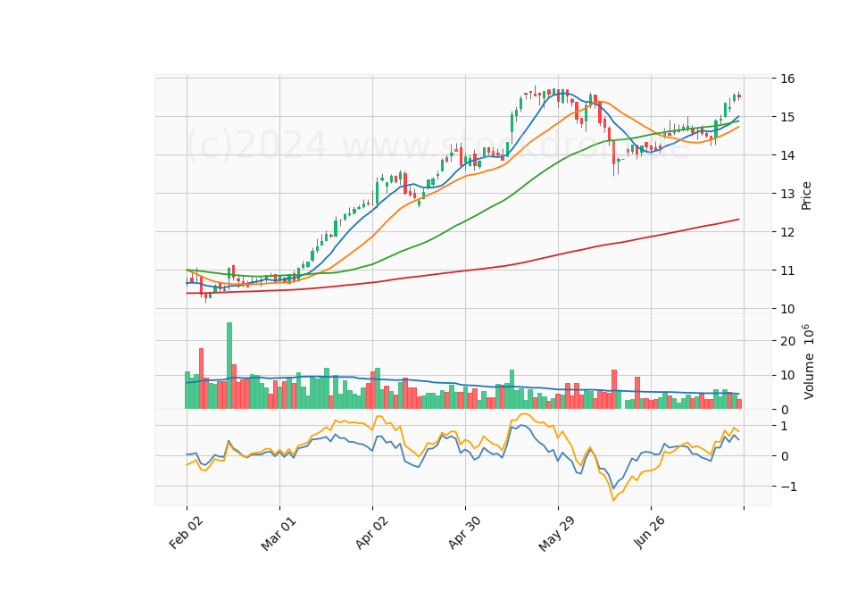Screen dimensions: 857x616
Task: Click the "Feb 02" date label
Action: tap(186, 532)
